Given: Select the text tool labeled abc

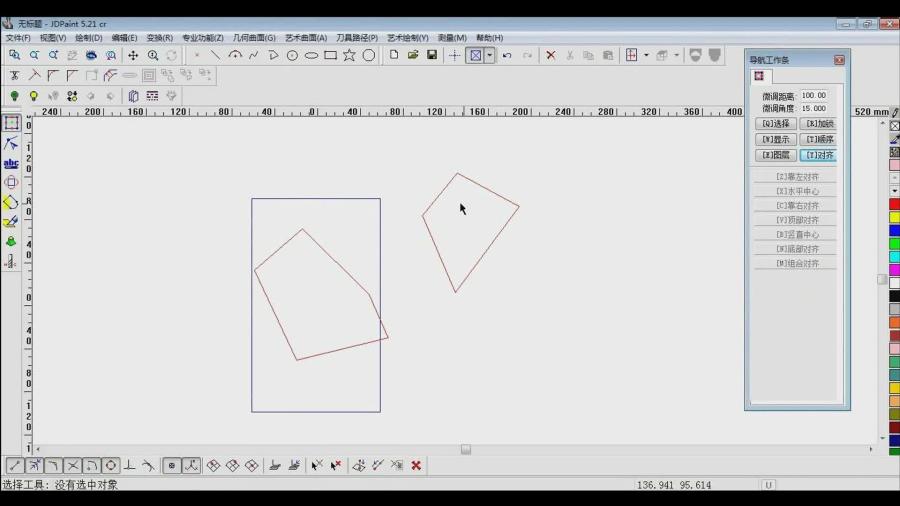Looking at the screenshot, I should (11, 163).
